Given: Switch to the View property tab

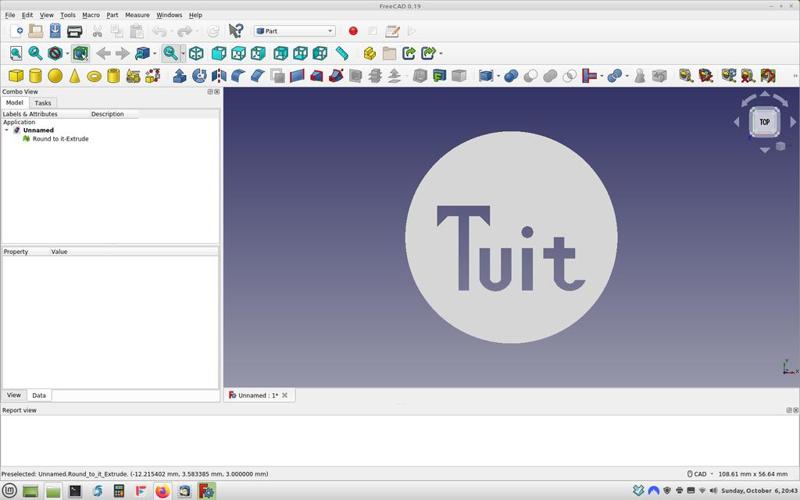Looking at the screenshot, I should pos(14,395).
